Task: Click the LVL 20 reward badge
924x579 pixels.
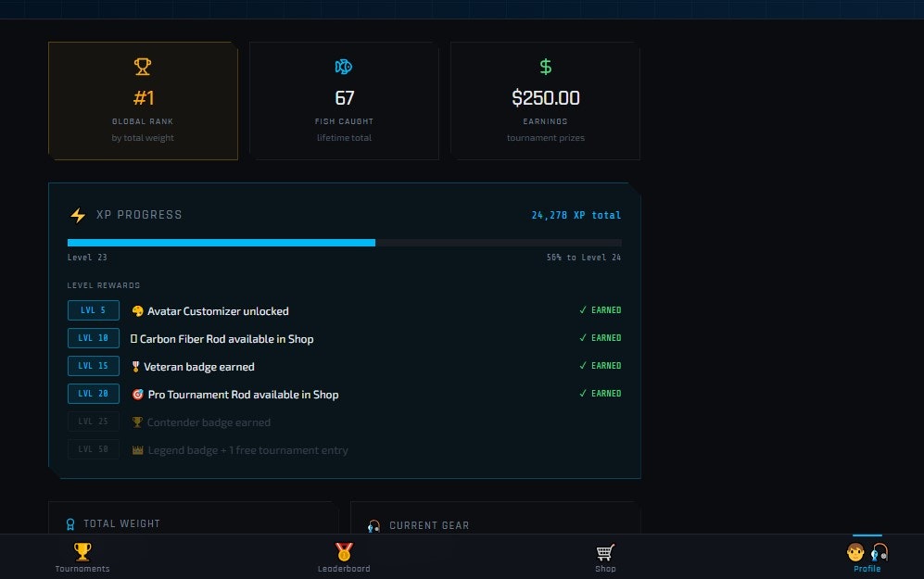Action: point(93,394)
